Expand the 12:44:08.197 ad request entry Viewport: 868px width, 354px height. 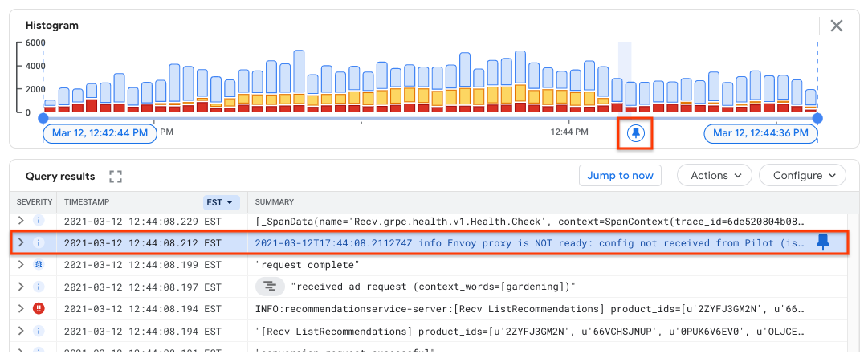21,287
